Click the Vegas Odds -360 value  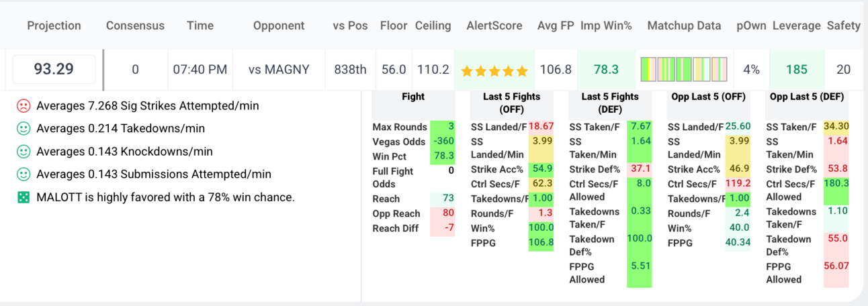[x=443, y=142]
